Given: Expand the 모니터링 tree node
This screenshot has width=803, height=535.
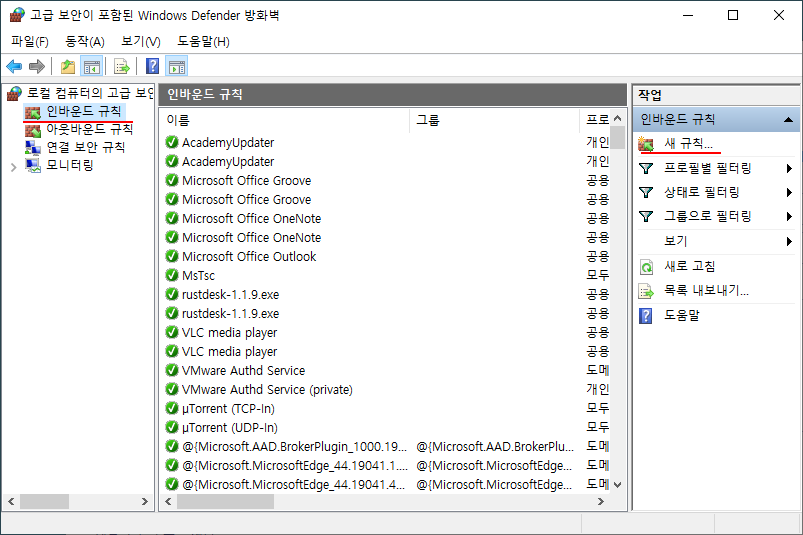Looking at the screenshot, I should tap(14, 166).
